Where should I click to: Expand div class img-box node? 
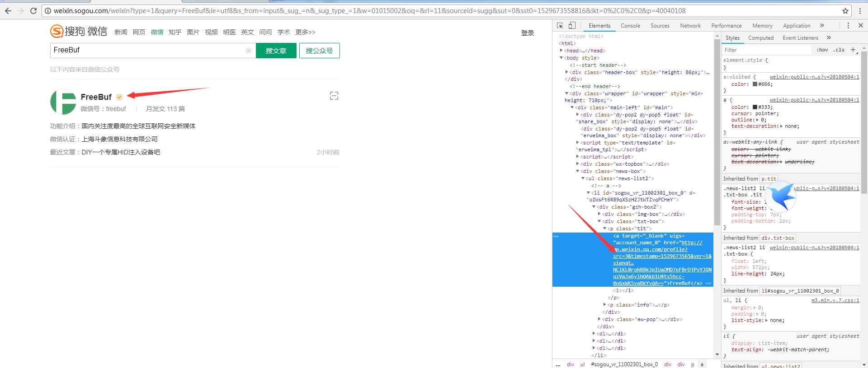599,214
